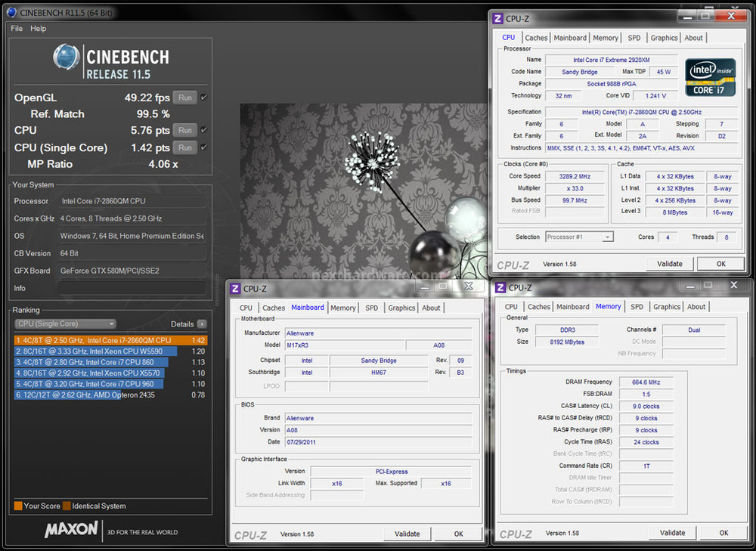Run the CPU benchmark
This screenshot has width=756, height=551.
[185, 130]
